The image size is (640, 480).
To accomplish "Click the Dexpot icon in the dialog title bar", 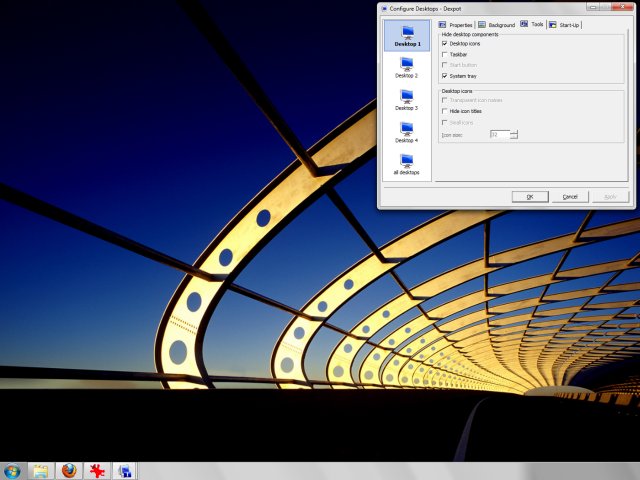I will (x=384, y=9).
